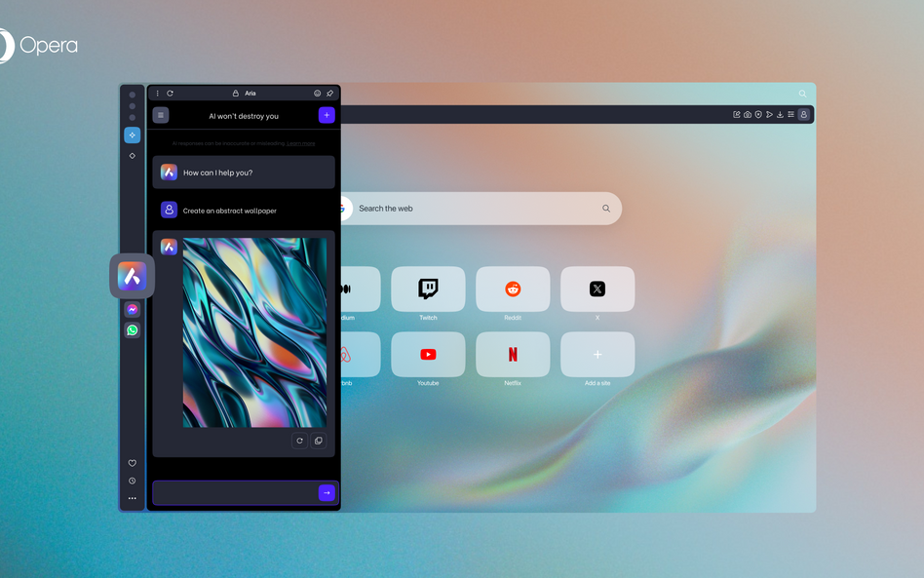The image size is (924, 578).
Task: Click the diamond icon in the sidebar
Action: 132,156
